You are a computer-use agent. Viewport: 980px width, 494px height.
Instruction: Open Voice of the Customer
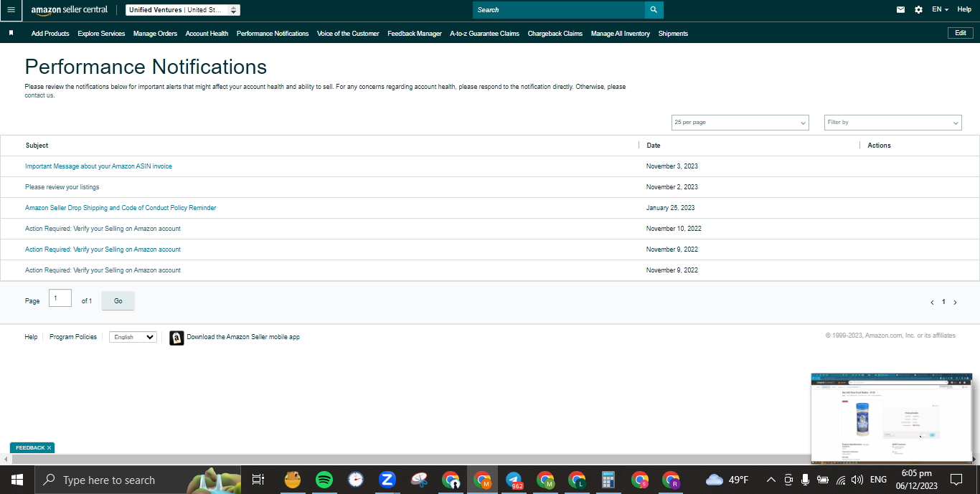pos(348,34)
